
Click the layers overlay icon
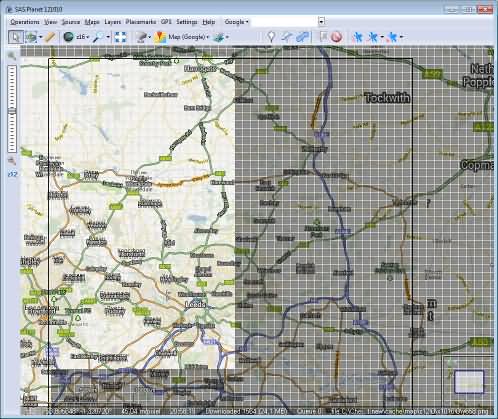(x=219, y=37)
